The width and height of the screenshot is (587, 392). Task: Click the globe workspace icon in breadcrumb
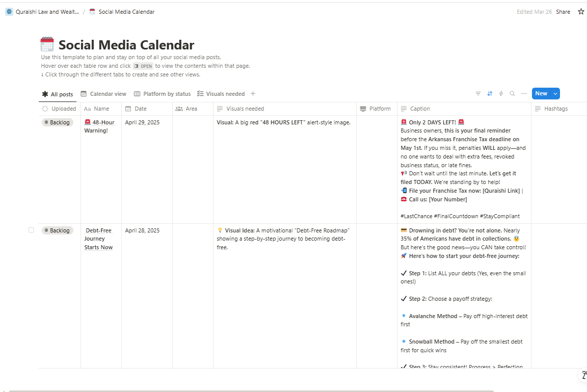pos(9,12)
